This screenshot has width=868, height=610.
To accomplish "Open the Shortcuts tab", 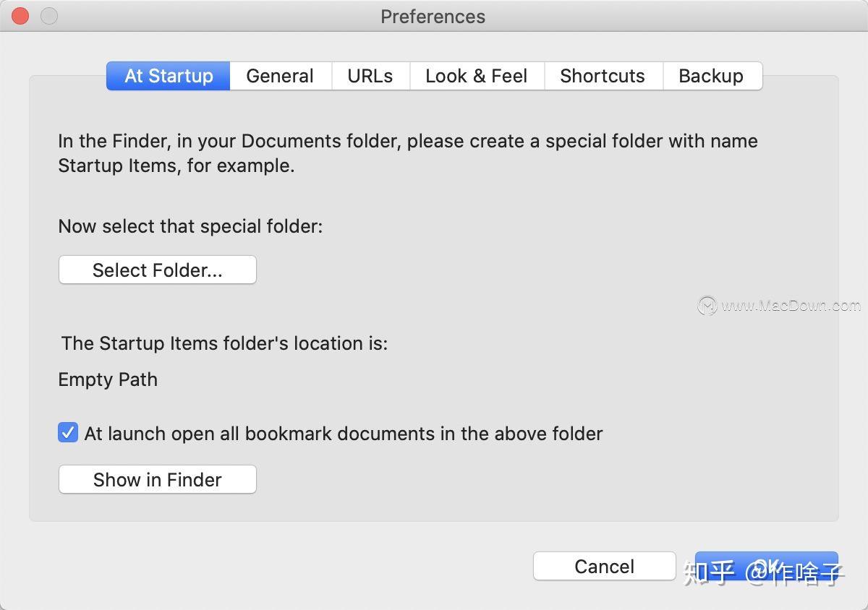I will pos(603,76).
